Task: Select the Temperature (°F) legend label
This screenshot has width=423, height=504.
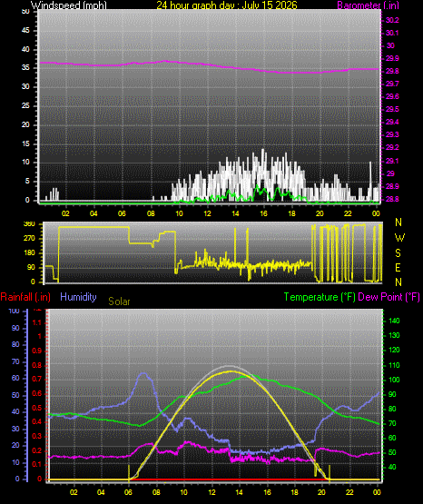Action: point(320,297)
